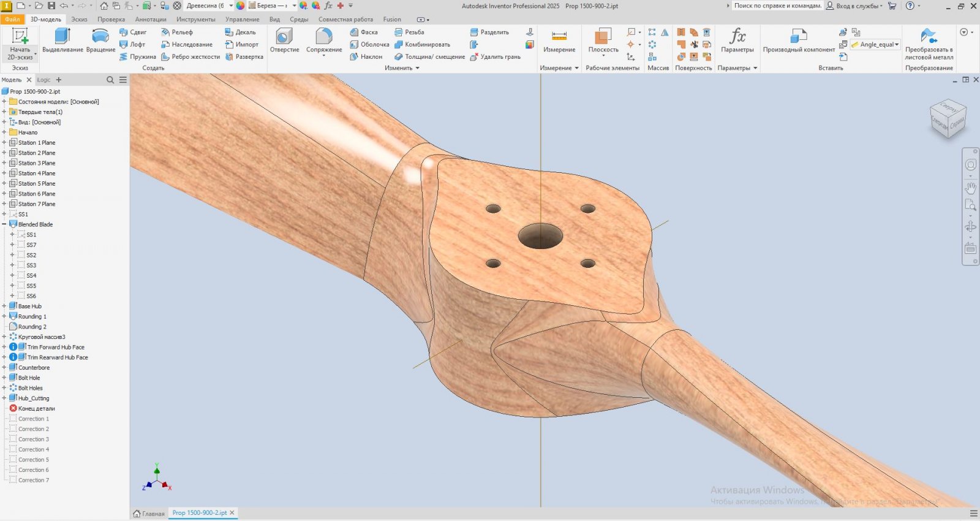The image size is (980, 521).
Task: Open the Главная home document tab
Action: (x=149, y=513)
